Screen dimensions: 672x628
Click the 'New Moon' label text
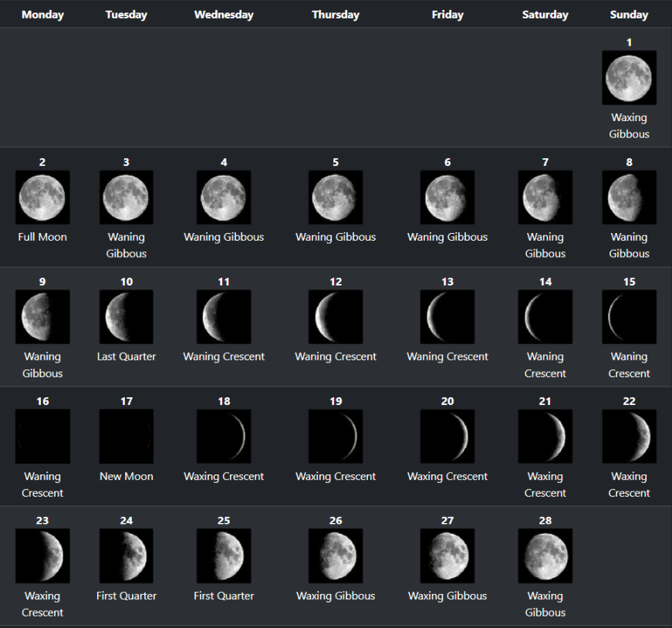click(126, 476)
